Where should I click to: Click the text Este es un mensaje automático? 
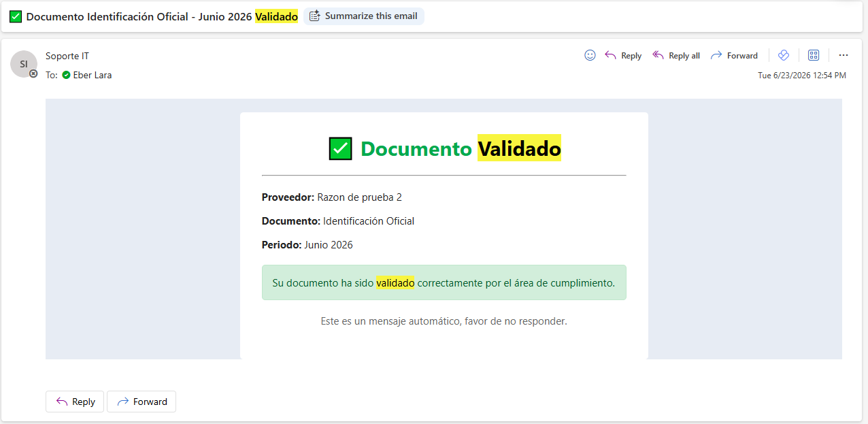[x=444, y=321]
